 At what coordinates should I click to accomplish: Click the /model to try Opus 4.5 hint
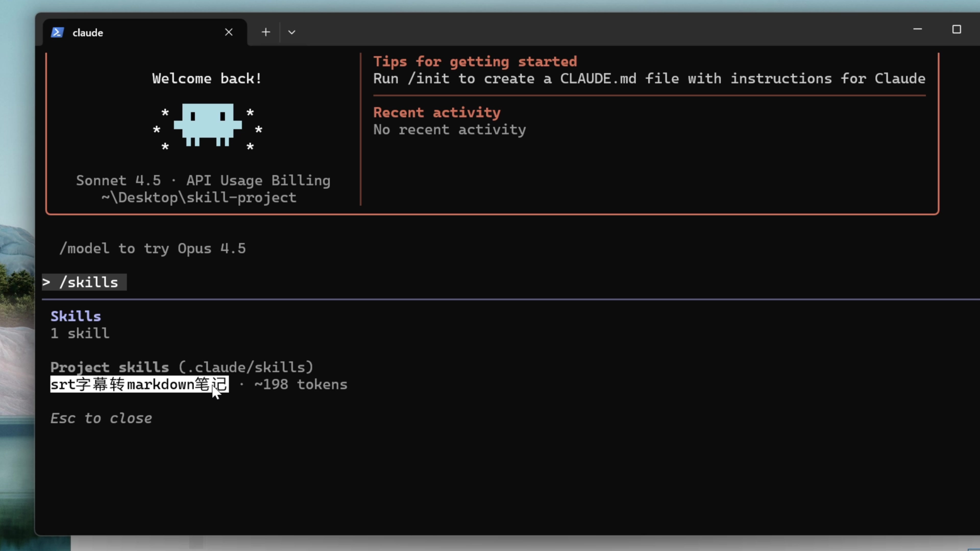(153, 249)
